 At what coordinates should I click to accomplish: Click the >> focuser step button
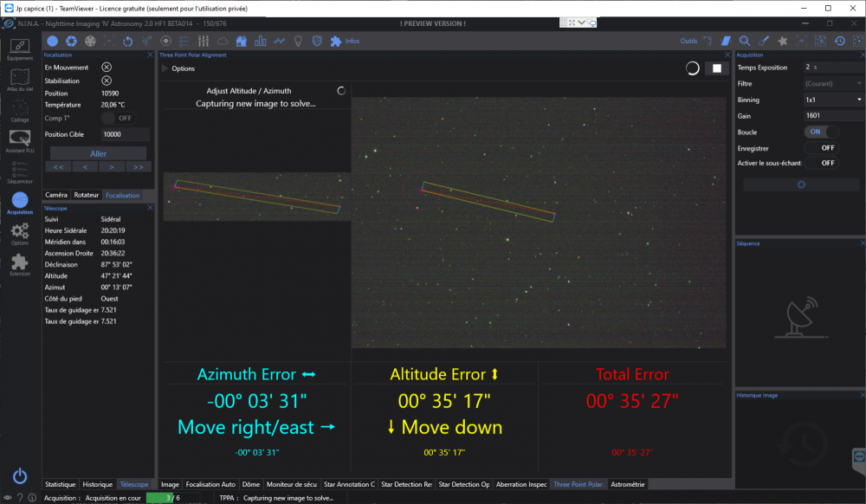coord(138,167)
